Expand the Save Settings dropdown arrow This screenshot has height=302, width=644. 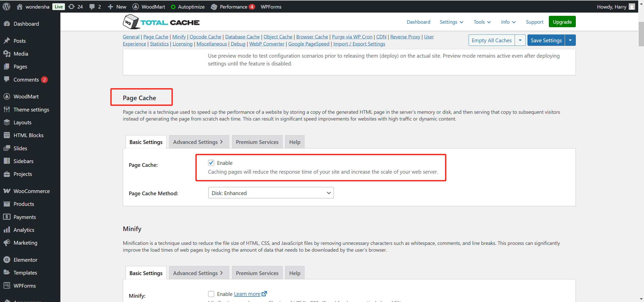[570, 40]
